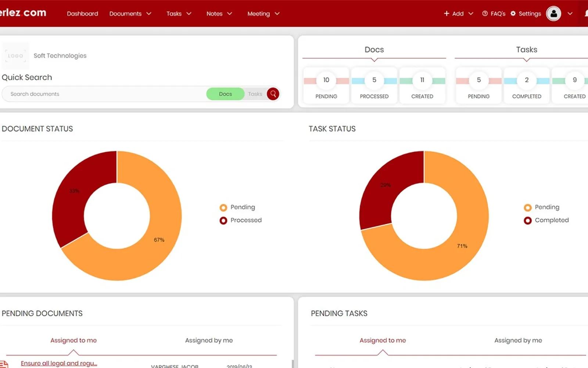The height and width of the screenshot is (368, 588).
Task: Open Tasks Pending count card
Action: [478, 85]
